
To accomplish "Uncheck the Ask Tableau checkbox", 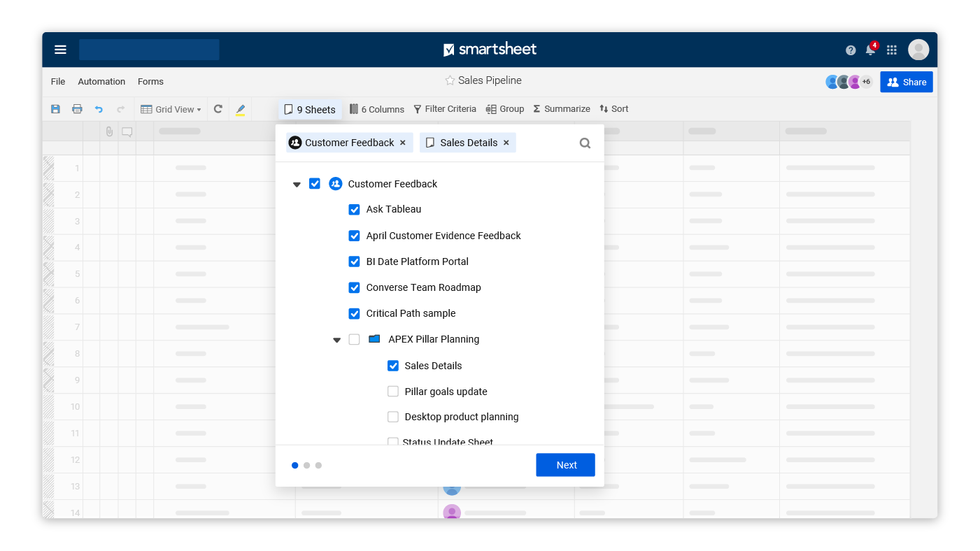I will click(x=355, y=210).
